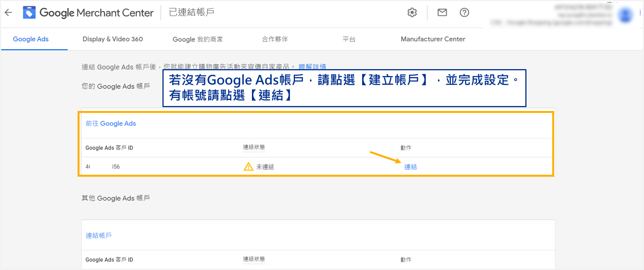Click the 瞭解詳情 link

312,67
